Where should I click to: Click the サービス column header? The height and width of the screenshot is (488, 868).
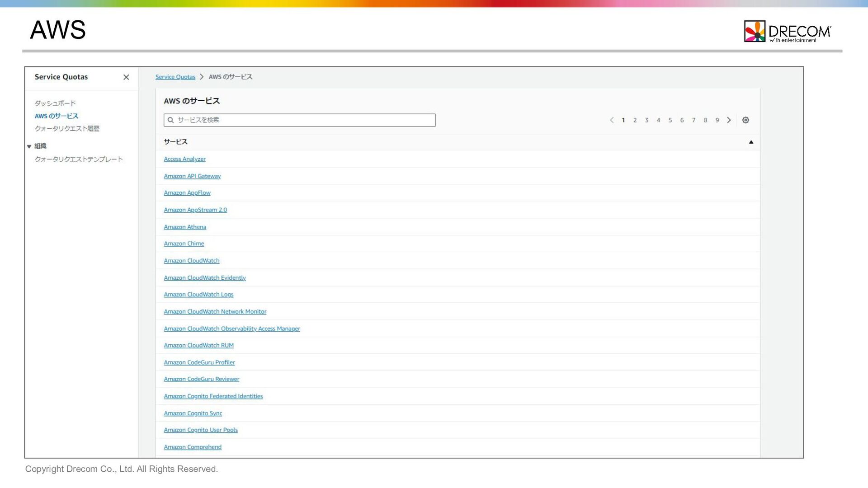pyautogui.click(x=175, y=142)
